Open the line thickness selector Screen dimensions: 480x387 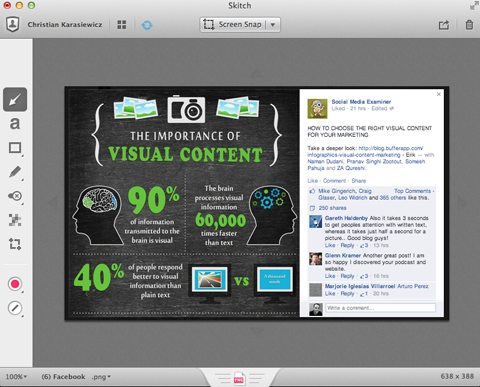point(15,308)
